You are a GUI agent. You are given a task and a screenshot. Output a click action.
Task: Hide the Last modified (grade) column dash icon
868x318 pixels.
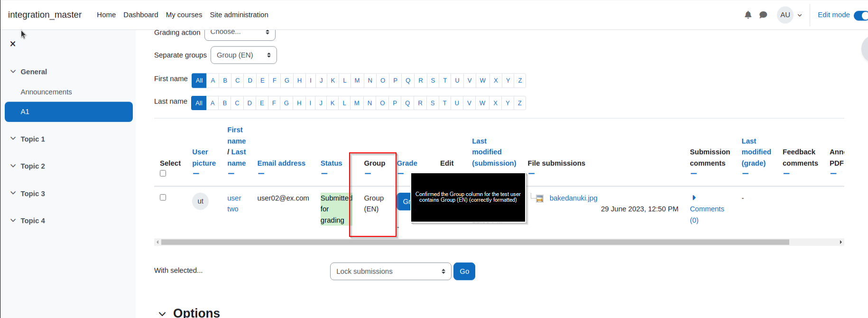pyautogui.click(x=745, y=174)
